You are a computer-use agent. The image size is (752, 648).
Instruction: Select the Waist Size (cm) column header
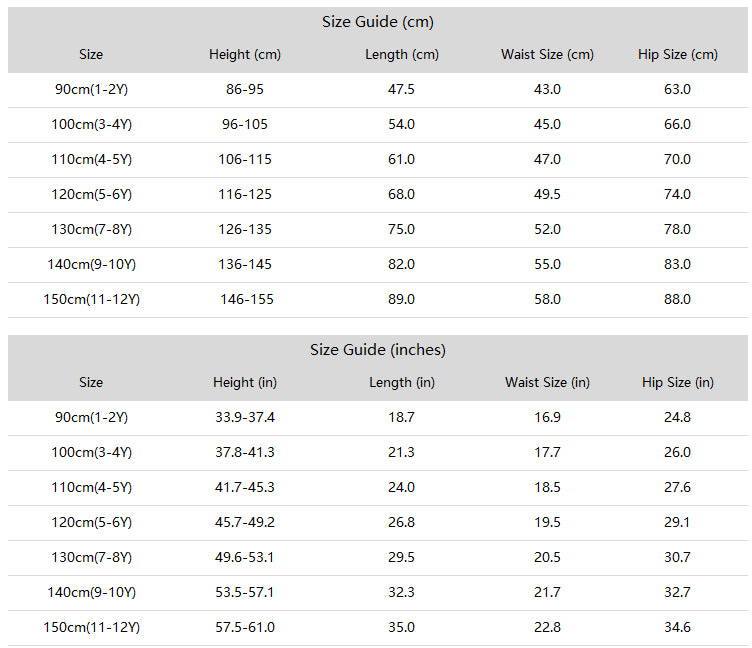547,55
